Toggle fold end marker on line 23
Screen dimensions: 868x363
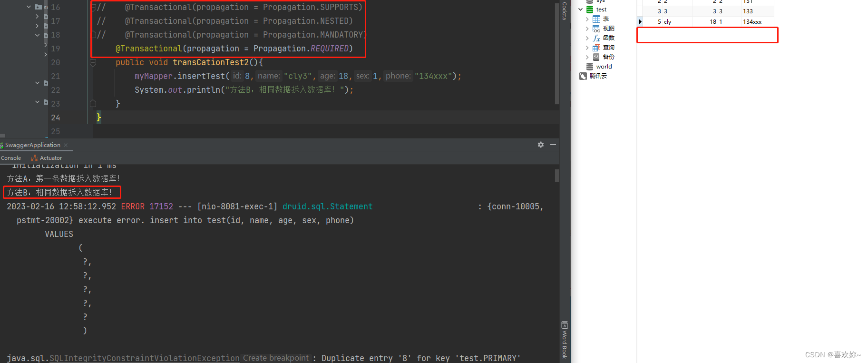(x=93, y=104)
